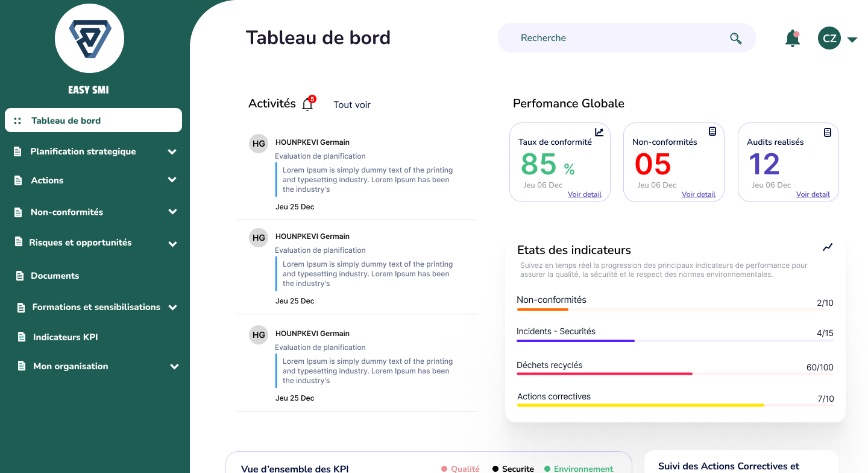
Task: Open the profile dropdown arrow
Action: [x=852, y=39]
